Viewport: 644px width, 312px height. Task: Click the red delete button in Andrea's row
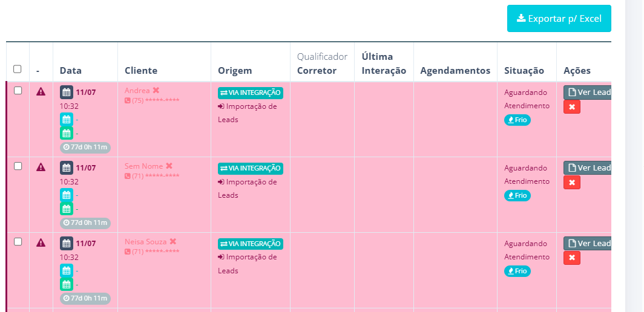coord(572,107)
